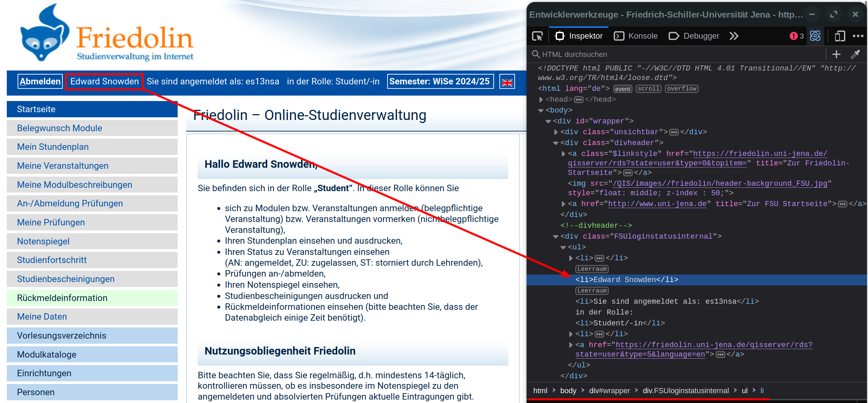Screen dimensions: 868x403
Task: Click the Abmelden logout button
Action: click(x=40, y=81)
